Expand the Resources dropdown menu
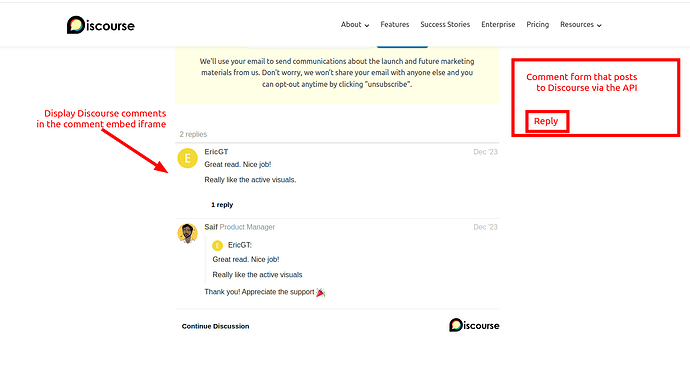690x369 pixels. click(x=580, y=25)
